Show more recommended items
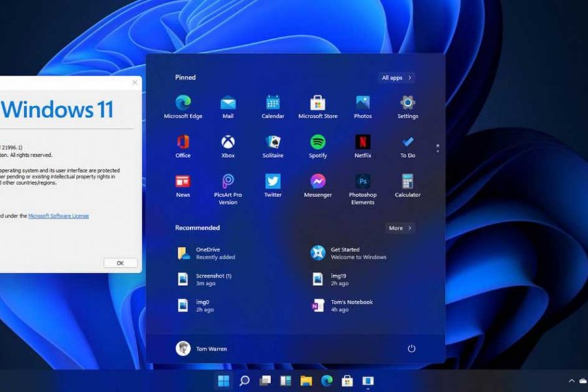 click(x=400, y=228)
